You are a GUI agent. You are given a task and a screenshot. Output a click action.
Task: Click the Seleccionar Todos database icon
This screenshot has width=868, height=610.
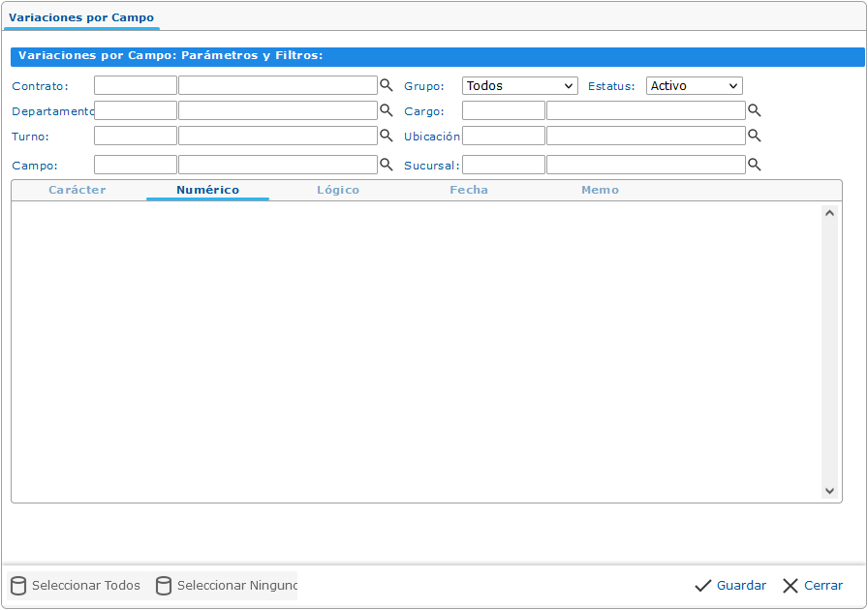[18, 586]
